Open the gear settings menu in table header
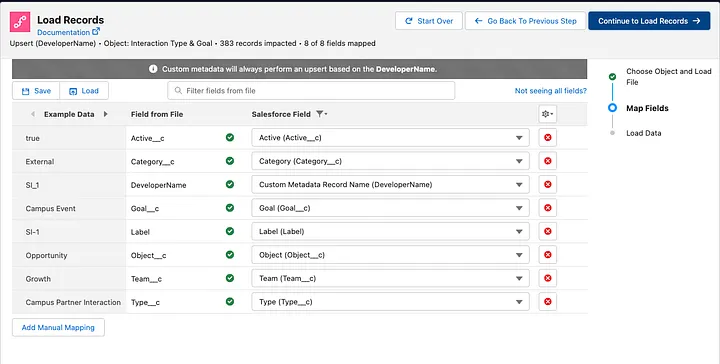This screenshot has width=720, height=364. click(547, 114)
